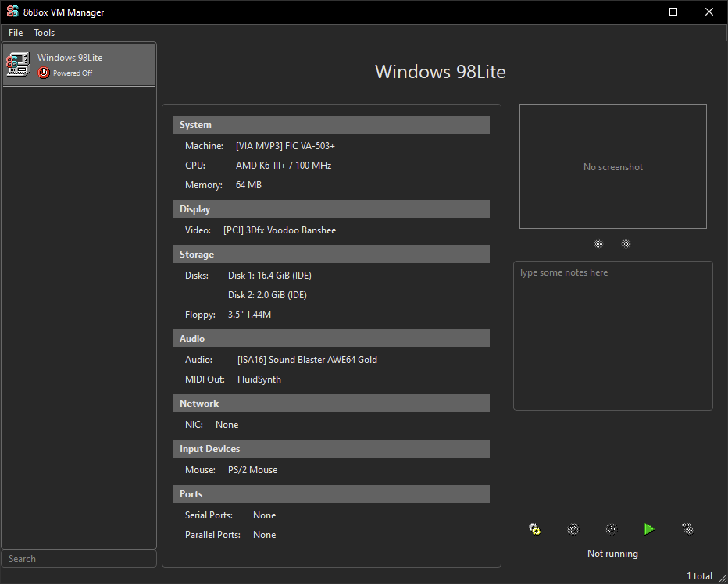Click the video value '[PCI] 3Dfx Voodoo Banshee'
This screenshot has height=584, width=728.
click(280, 230)
